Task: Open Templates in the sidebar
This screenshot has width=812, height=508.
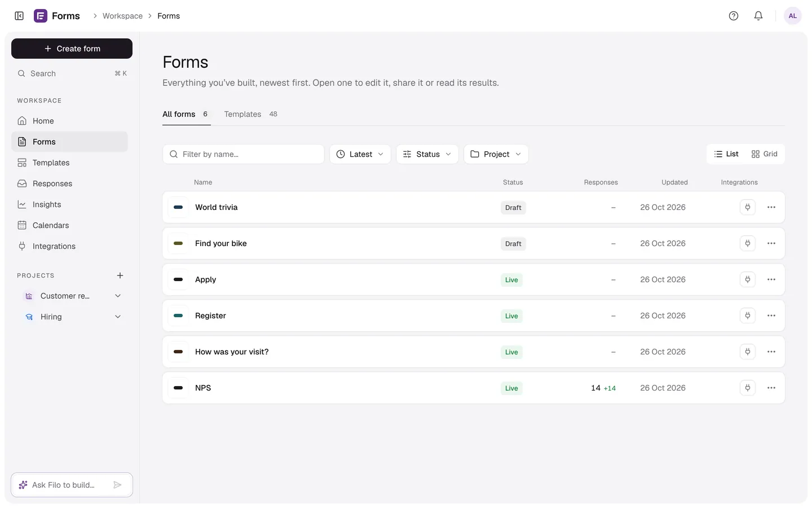Action: pos(69,163)
